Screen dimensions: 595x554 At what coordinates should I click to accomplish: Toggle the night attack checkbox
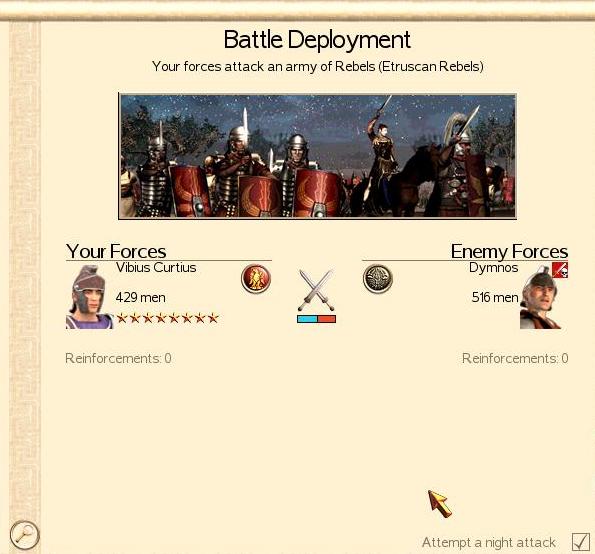(x=581, y=541)
